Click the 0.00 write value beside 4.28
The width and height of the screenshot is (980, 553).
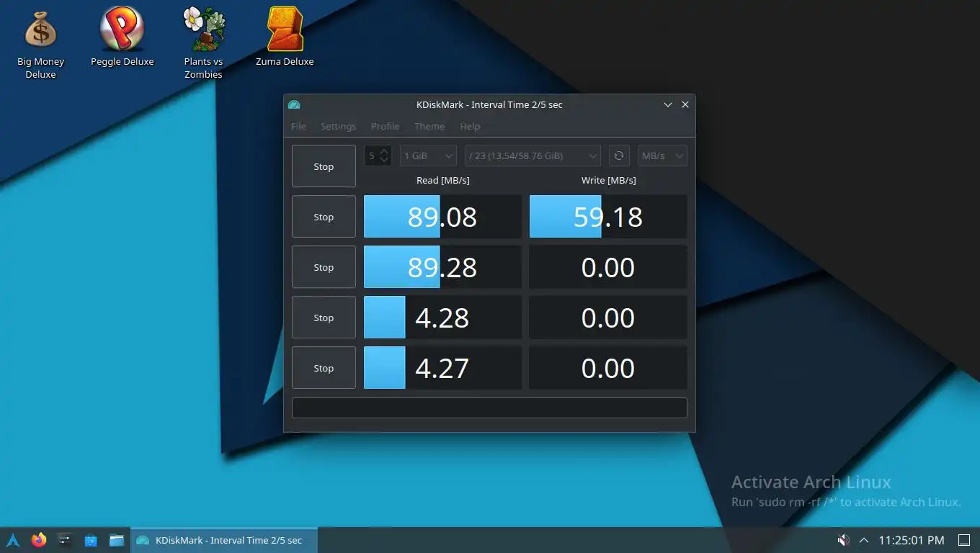[x=608, y=318]
